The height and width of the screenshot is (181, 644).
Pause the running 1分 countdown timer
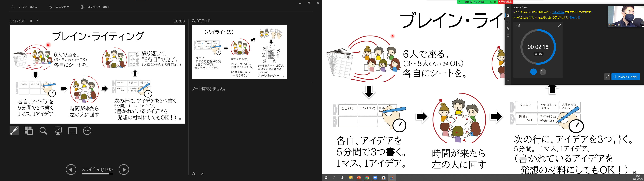533,72
